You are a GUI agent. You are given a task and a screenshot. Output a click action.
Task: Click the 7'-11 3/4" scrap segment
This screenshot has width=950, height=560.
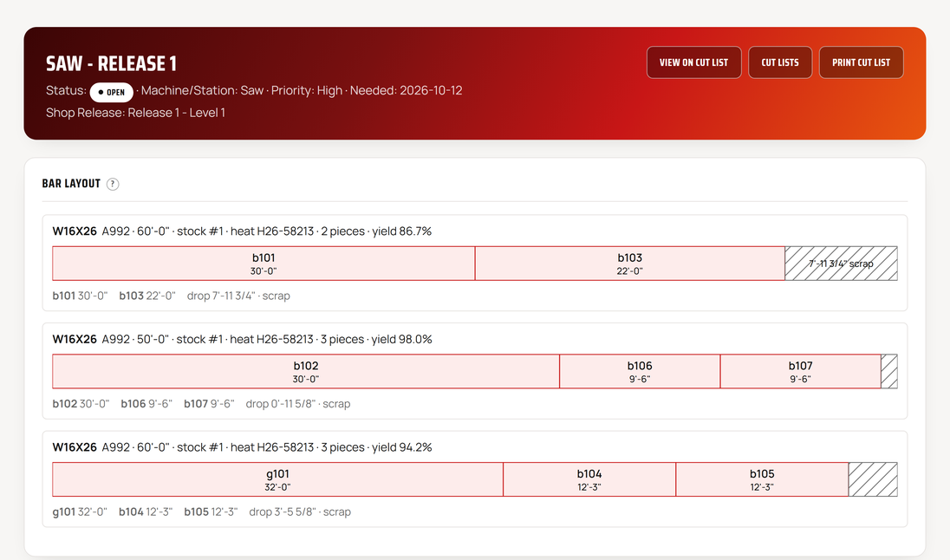point(841,264)
